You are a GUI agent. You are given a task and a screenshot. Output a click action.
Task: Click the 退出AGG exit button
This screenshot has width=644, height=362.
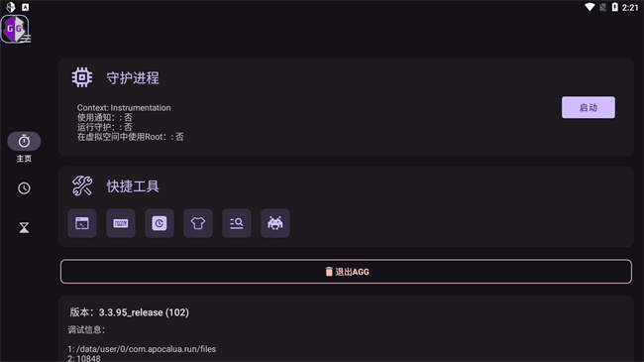coord(346,272)
